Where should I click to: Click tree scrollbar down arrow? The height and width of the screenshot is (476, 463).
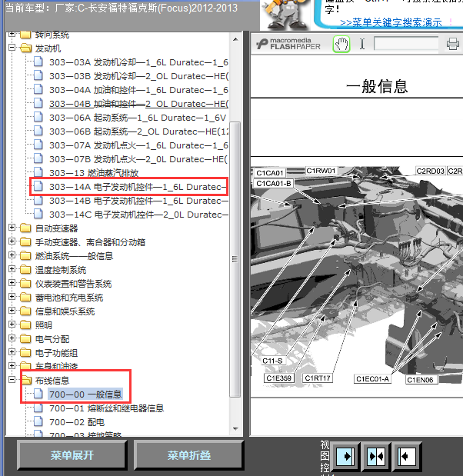click(x=235, y=429)
